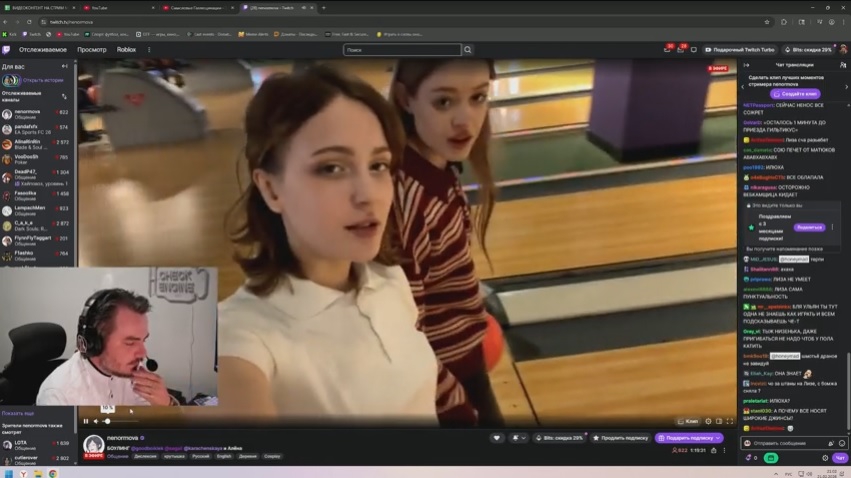Viewport: 851px width, 478px height.
Task: Open the whispers icon in the top bar
Action: [x=694, y=49]
